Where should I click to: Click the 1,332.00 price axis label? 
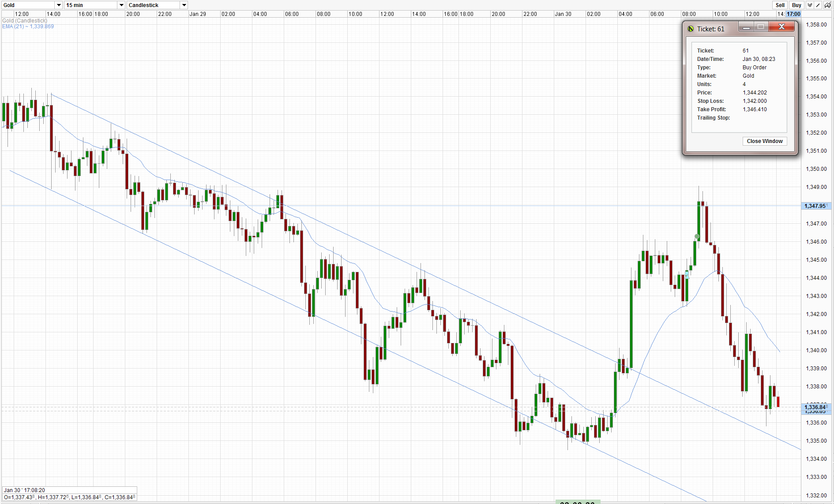[816, 496]
